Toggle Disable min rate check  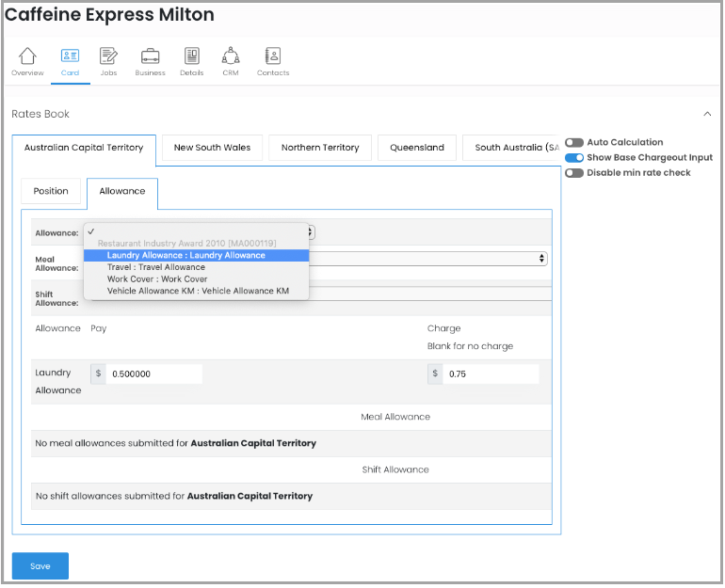[x=574, y=173]
